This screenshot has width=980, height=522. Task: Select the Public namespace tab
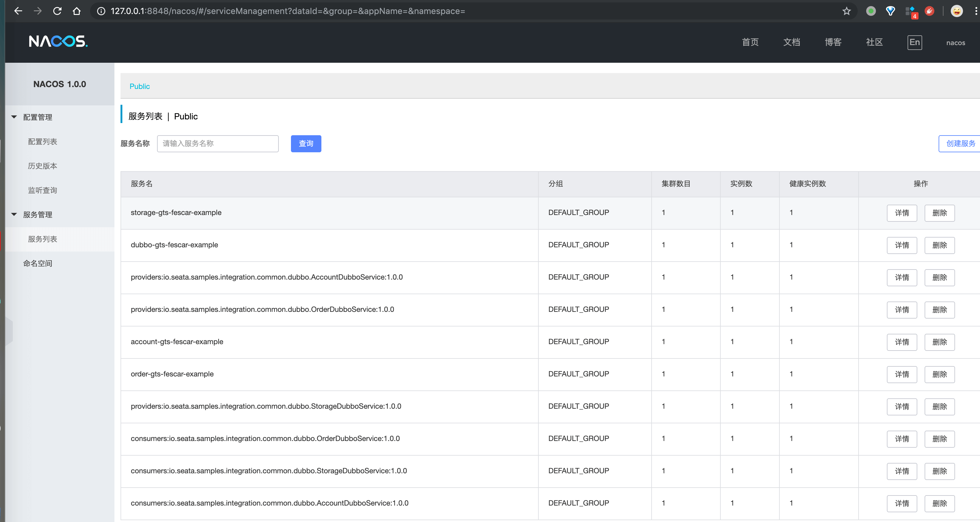coord(140,86)
